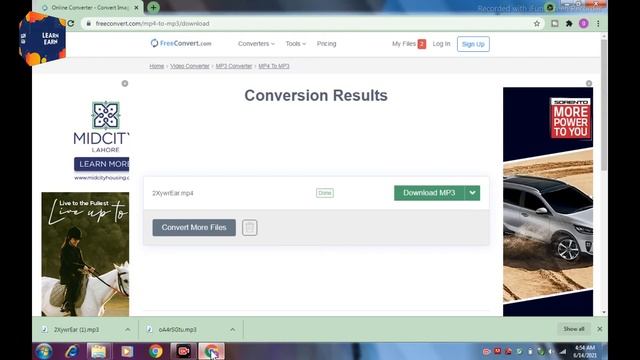
Task: Open the media player taskbar icon
Action: [x=127, y=351]
